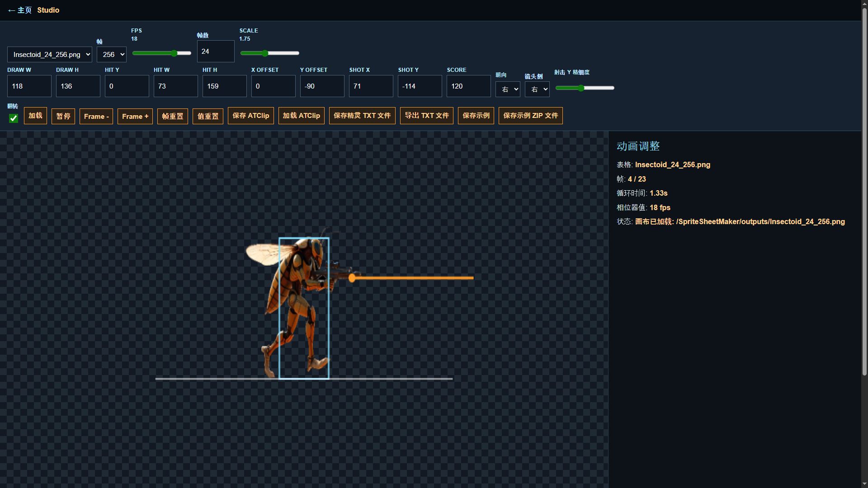Go back via the 主页 arrow link
The width and height of the screenshot is (868, 488).
(20, 10)
